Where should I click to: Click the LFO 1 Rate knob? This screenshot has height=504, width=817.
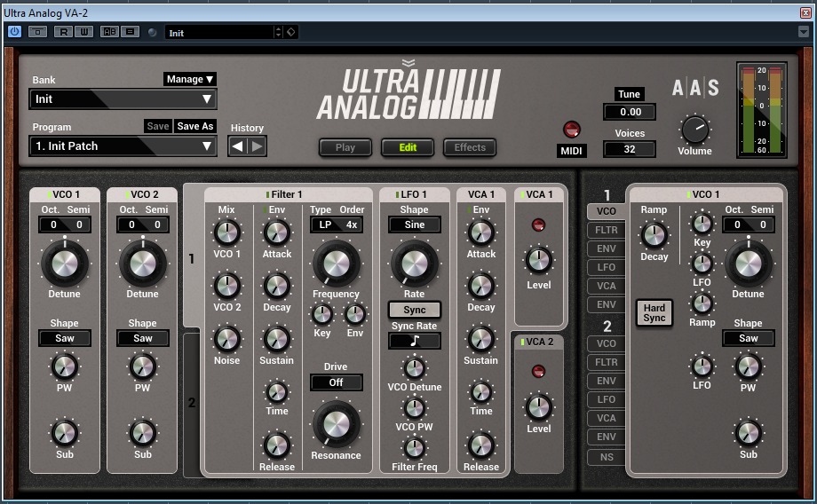coord(414,264)
